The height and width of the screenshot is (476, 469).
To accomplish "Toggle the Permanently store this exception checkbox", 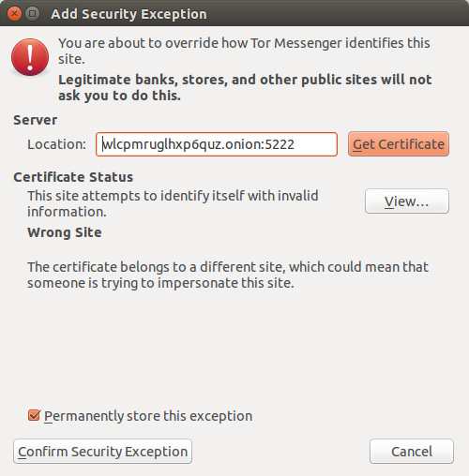I will point(34,415).
